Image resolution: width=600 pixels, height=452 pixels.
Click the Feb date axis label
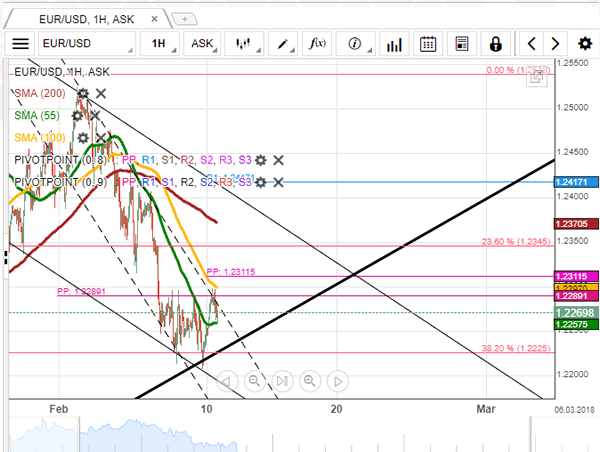coord(59,409)
